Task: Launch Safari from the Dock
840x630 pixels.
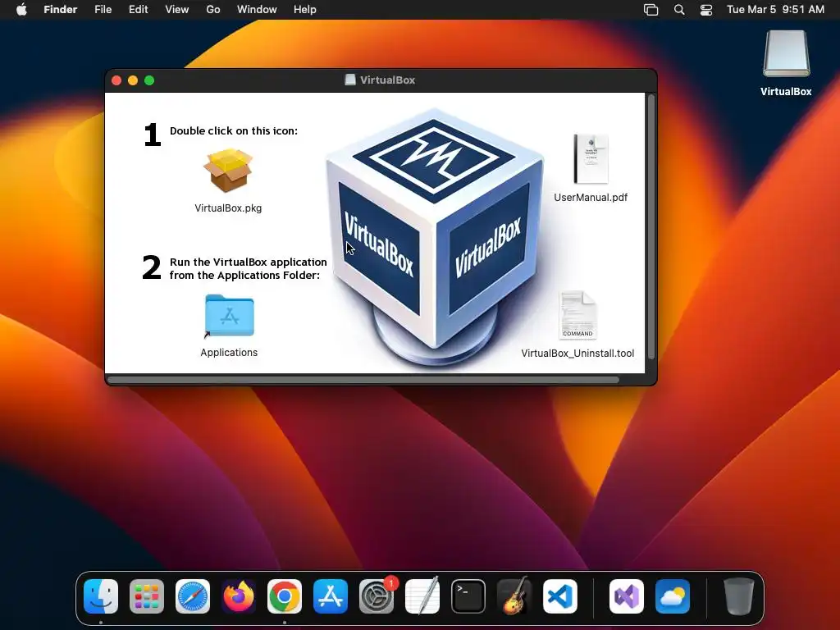Action: pyautogui.click(x=193, y=596)
